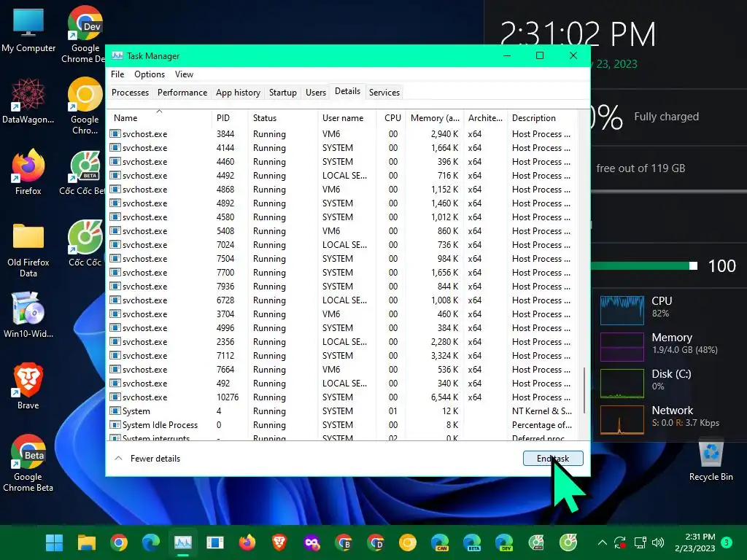Select the System process with PID 4
The width and height of the screenshot is (747, 560).
click(x=343, y=411)
